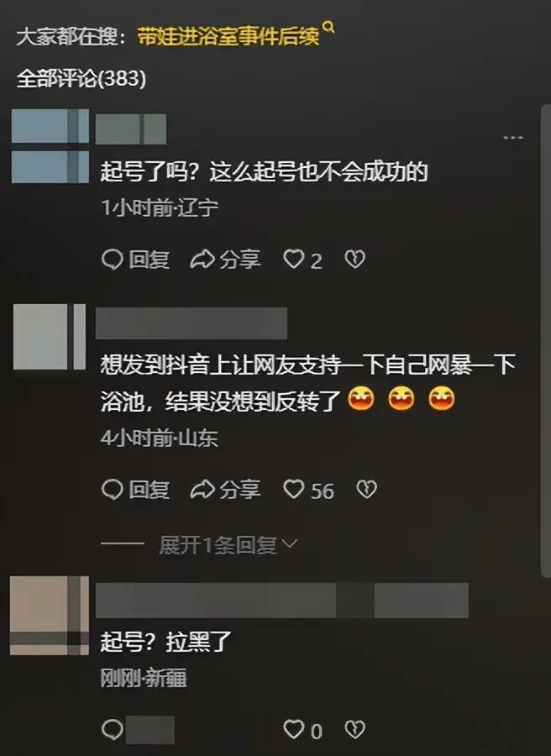The width and height of the screenshot is (551, 756).
Task: Reply to the Liaoning comment
Action: point(135,260)
